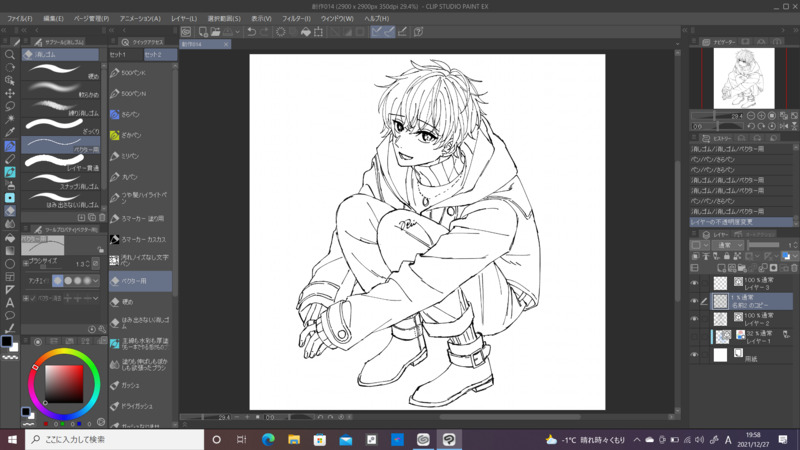
Task: Pick the レイヤー貫通 eraser sub tool
Action: [61, 163]
